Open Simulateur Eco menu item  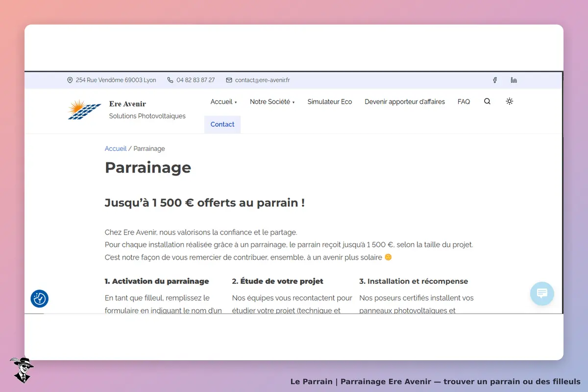tap(330, 102)
